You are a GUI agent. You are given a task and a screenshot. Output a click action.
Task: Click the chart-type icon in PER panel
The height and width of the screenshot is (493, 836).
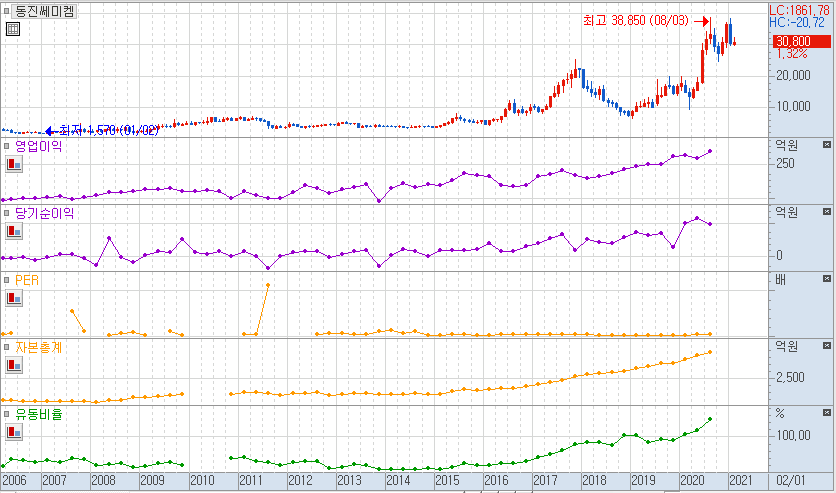14,298
